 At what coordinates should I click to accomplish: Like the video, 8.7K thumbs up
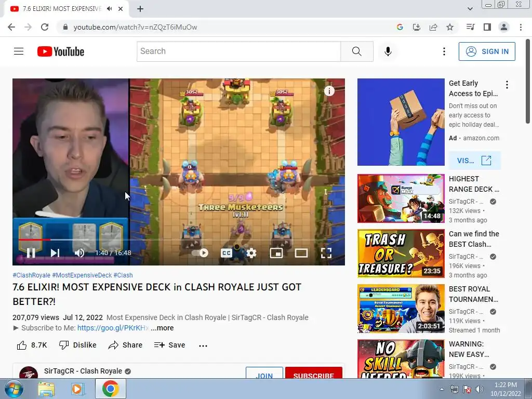[x=32, y=345]
